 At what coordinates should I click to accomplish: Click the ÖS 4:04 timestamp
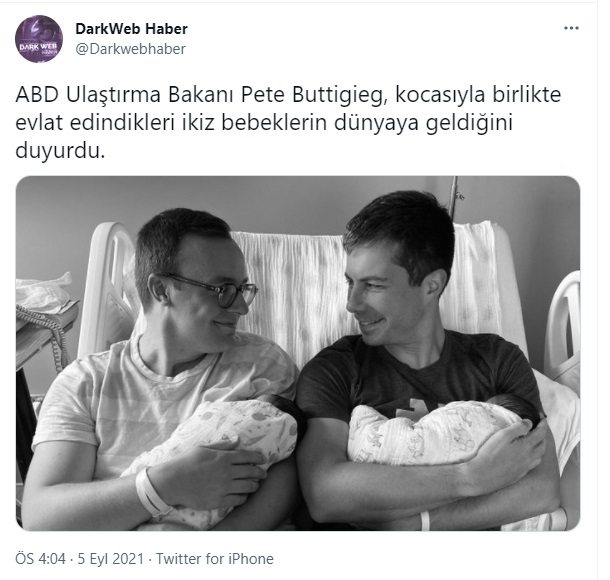point(40,559)
